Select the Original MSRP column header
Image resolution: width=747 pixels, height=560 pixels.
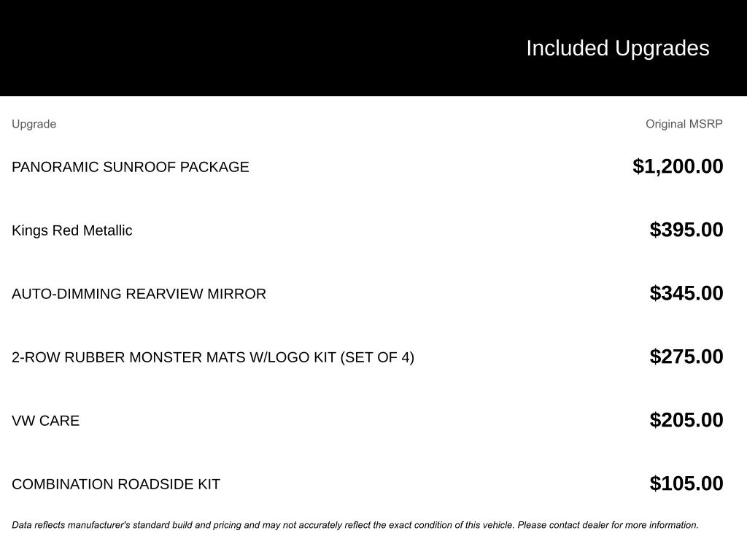pos(684,124)
